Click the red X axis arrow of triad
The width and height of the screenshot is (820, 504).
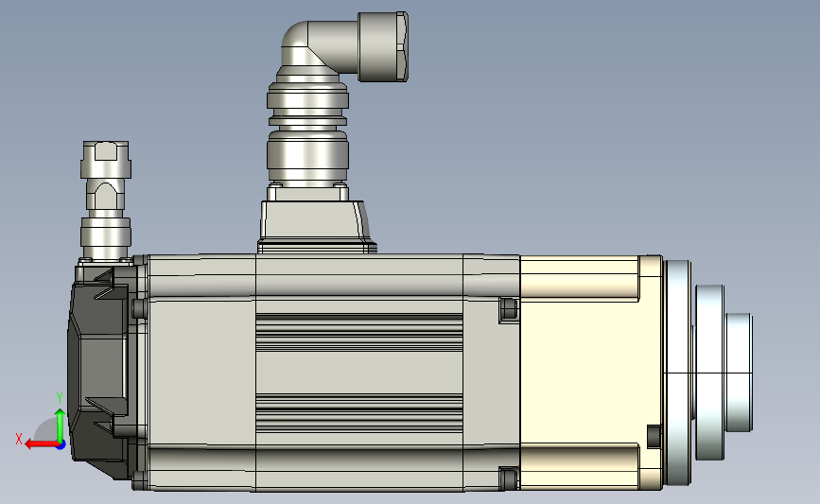point(42,444)
